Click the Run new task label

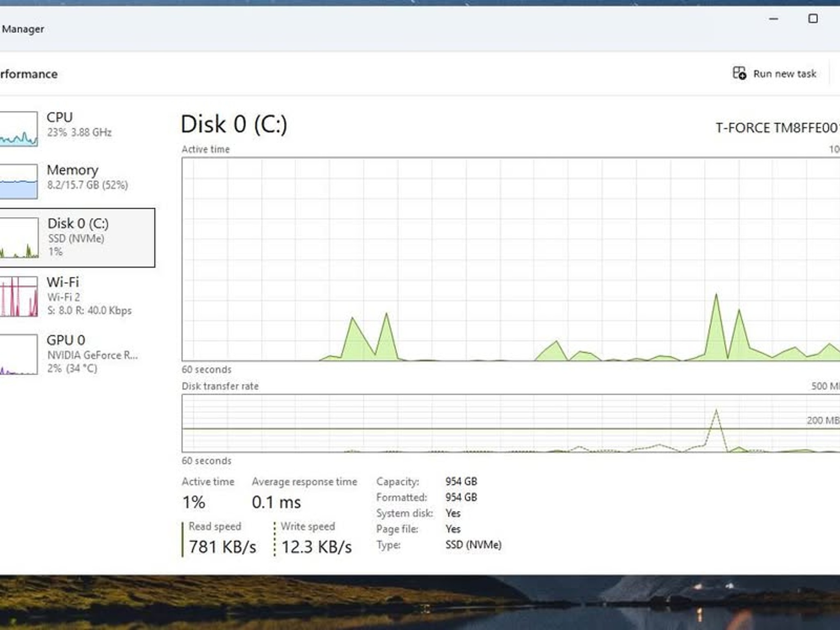click(x=785, y=74)
